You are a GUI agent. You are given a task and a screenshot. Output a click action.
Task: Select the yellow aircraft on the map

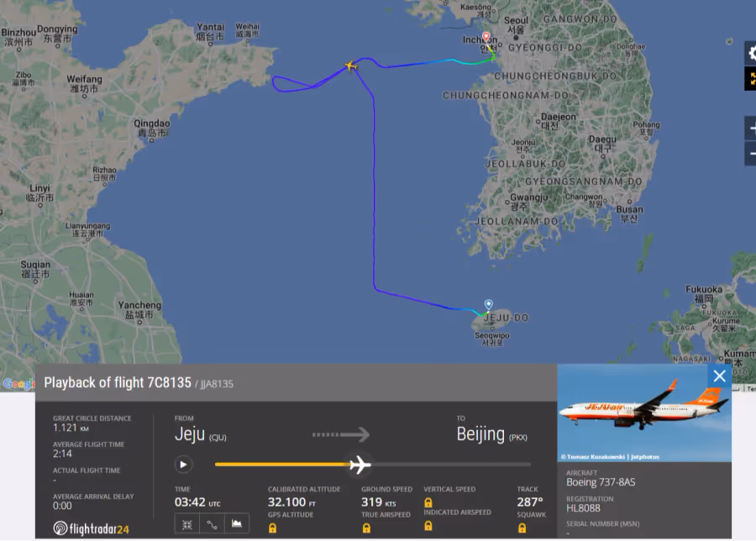(351, 66)
